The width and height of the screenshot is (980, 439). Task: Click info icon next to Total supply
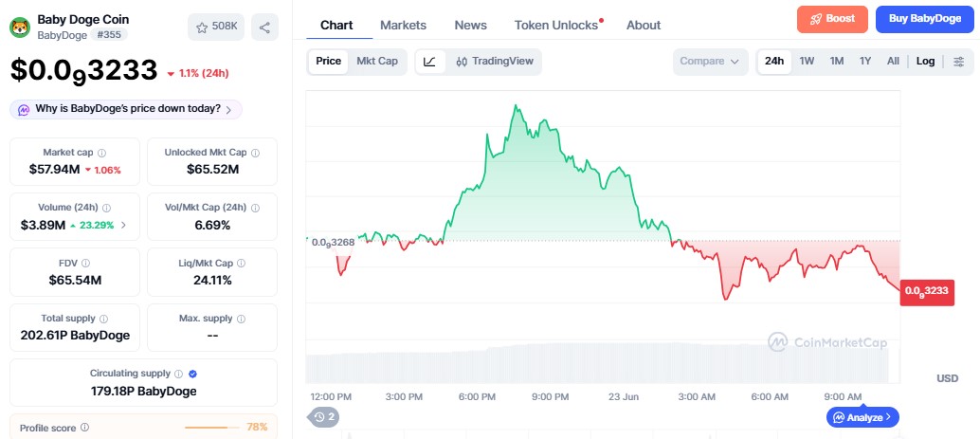[x=103, y=319]
